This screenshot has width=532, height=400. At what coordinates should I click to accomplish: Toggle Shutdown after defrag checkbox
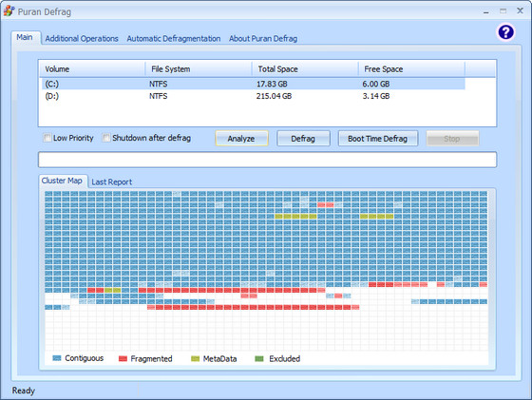(106, 138)
